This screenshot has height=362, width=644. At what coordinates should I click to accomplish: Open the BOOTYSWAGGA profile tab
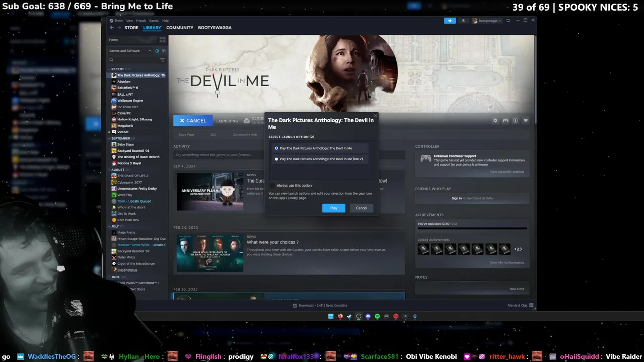pyautogui.click(x=215, y=28)
